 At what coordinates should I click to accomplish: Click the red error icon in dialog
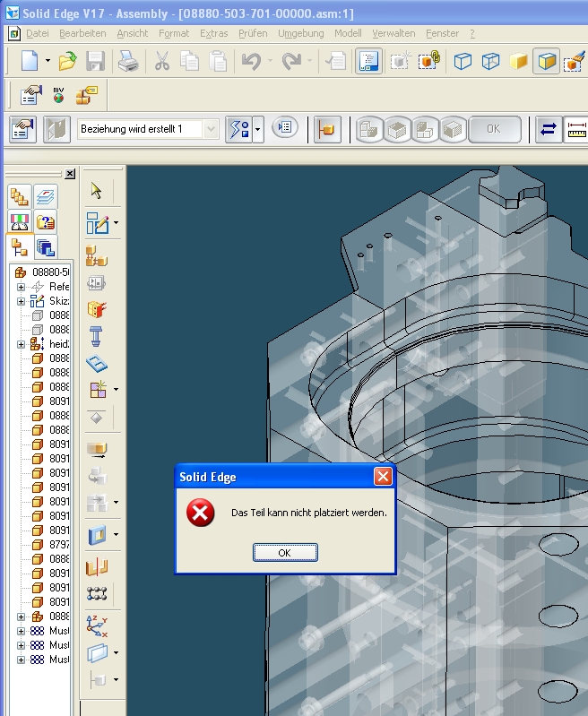(x=200, y=513)
